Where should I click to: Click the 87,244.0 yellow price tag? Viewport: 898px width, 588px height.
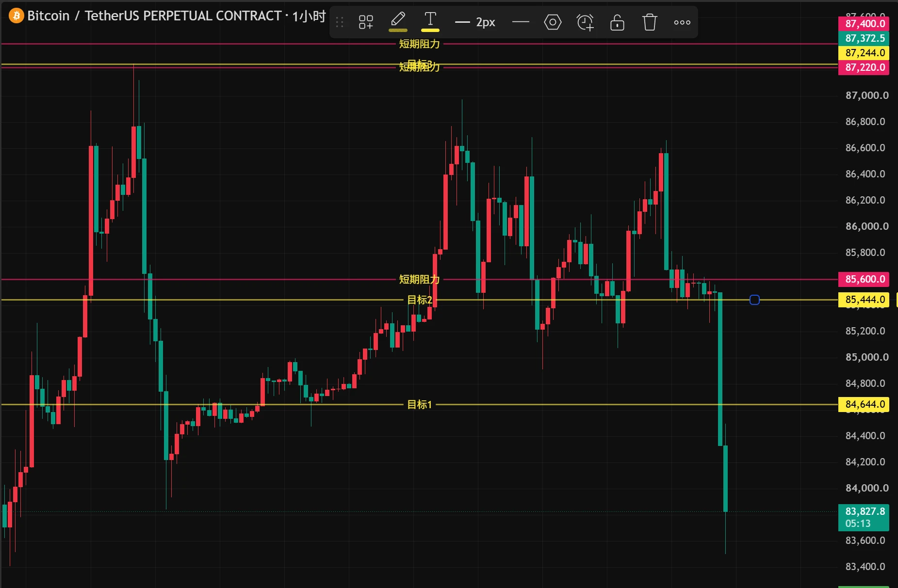pyautogui.click(x=864, y=53)
